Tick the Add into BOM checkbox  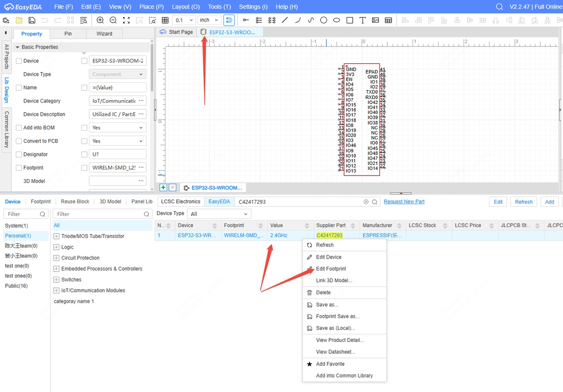pyautogui.click(x=19, y=128)
